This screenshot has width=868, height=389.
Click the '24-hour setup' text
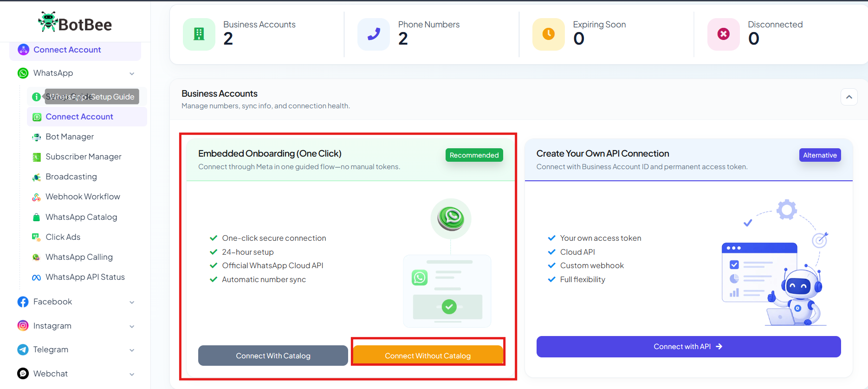coord(248,252)
